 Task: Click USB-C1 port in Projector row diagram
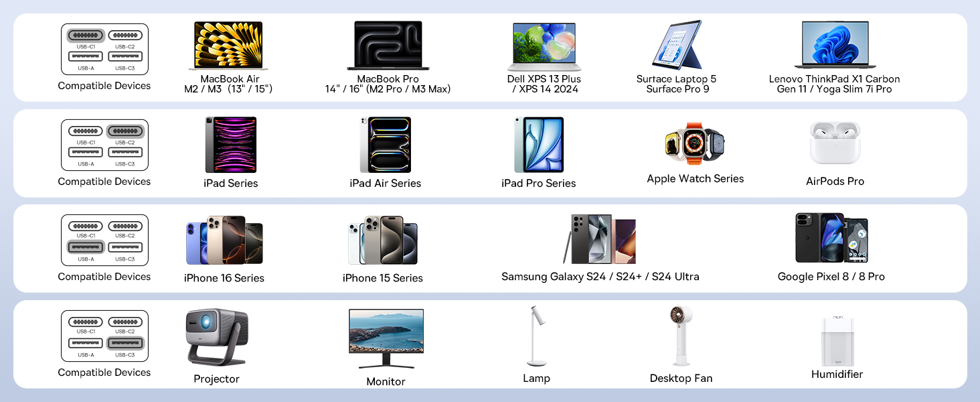[x=86, y=322]
